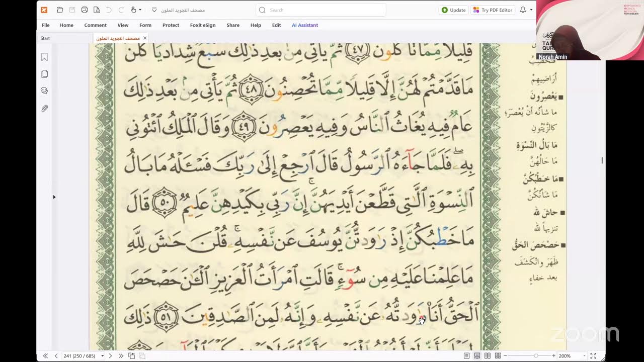
Task: Select the Hand tool icon
Action: (133, 10)
